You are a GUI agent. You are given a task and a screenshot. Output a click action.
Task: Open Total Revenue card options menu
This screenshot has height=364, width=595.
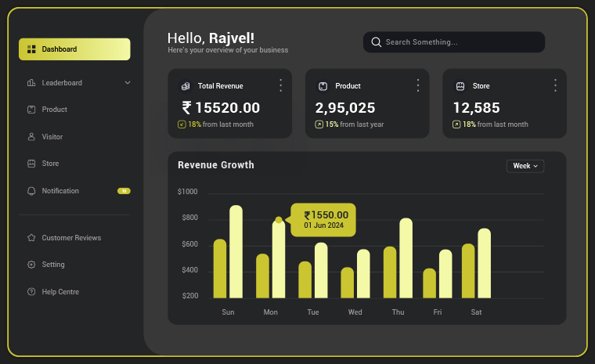pos(280,85)
